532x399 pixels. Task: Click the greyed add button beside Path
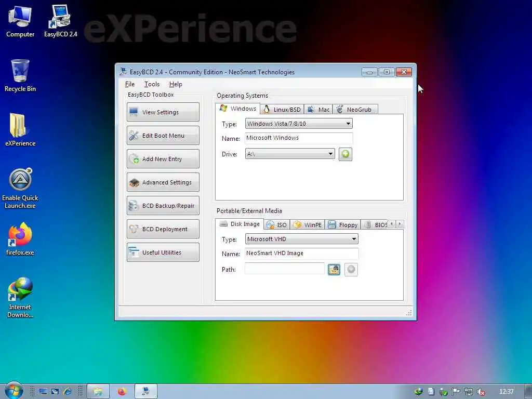[351, 270]
